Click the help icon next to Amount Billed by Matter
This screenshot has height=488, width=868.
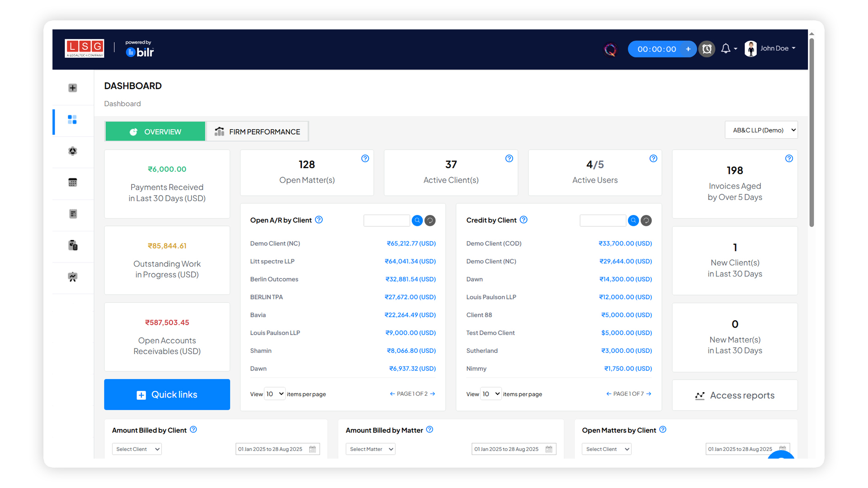(x=429, y=430)
